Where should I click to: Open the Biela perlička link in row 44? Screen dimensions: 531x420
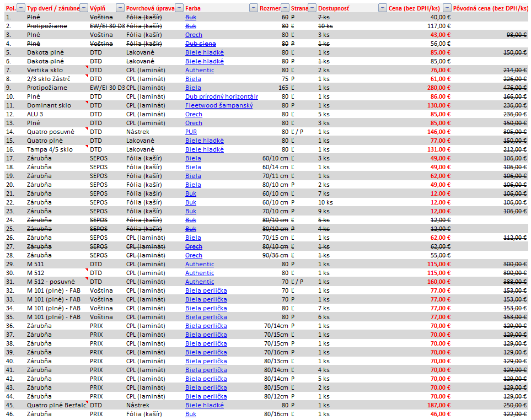point(206,396)
